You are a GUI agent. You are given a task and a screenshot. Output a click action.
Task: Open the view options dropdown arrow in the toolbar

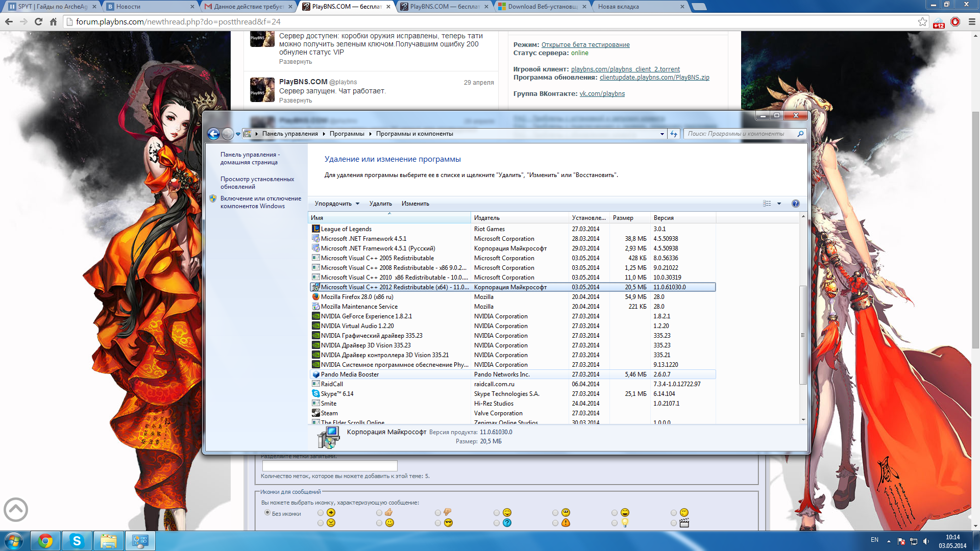(x=779, y=204)
